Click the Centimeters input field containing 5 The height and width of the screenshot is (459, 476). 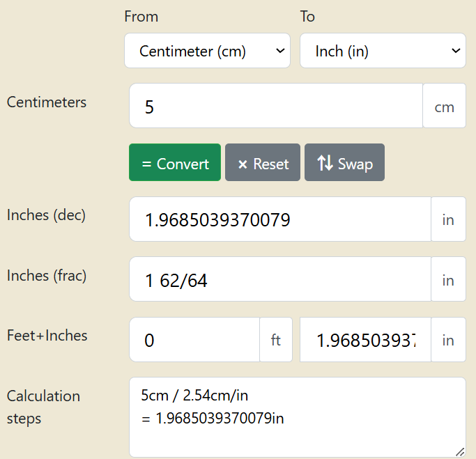[x=276, y=106]
